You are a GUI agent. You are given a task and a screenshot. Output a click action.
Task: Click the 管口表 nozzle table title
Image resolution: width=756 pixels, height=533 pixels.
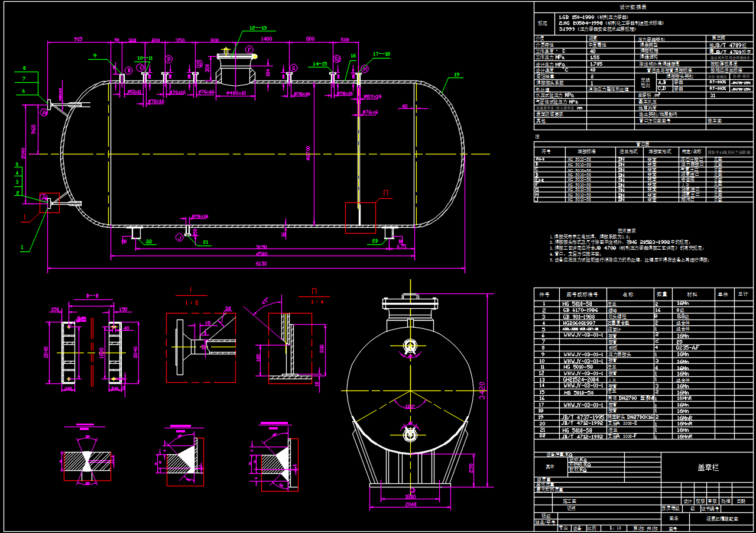click(x=643, y=144)
